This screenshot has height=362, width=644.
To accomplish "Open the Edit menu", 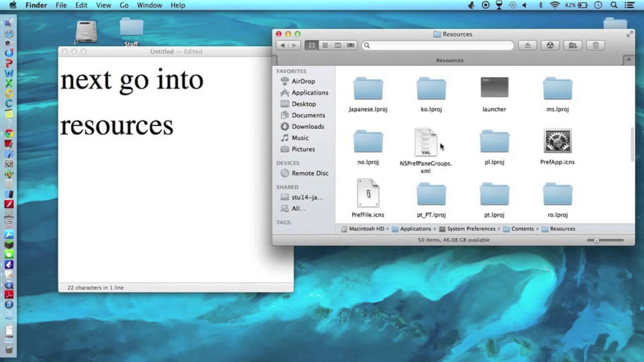I will [x=81, y=5].
